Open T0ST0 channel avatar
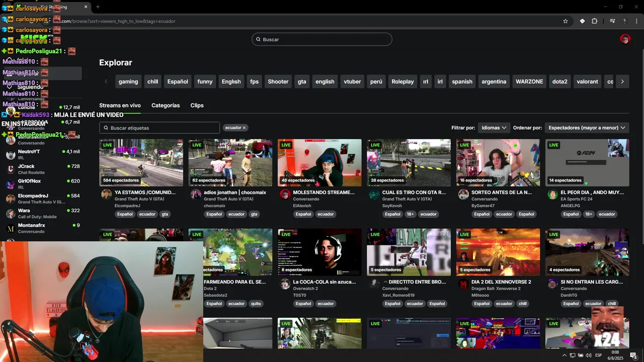Image resolution: width=644 pixels, height=362 pixels. pyautogui.click(x=285, y=284)
